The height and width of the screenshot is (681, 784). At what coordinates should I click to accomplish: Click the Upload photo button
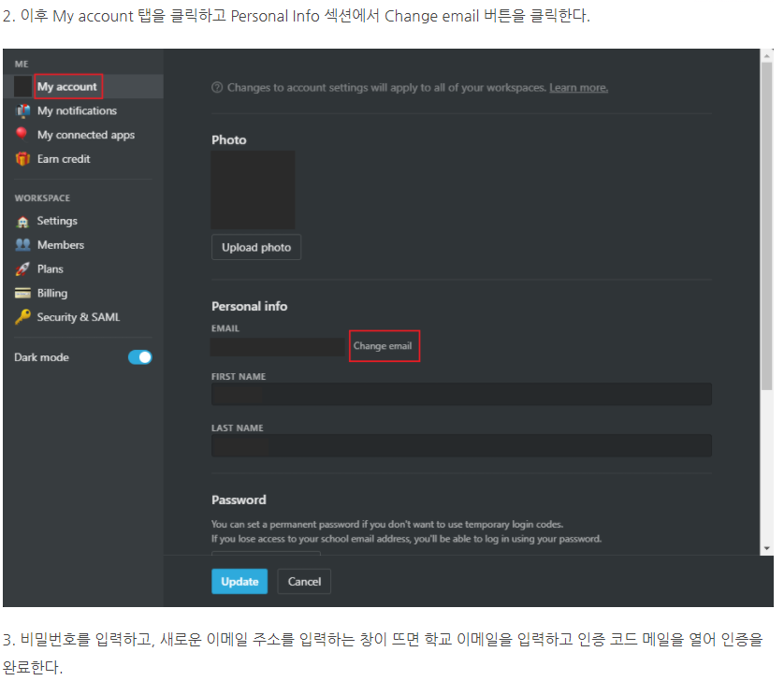tap(256, 247)
